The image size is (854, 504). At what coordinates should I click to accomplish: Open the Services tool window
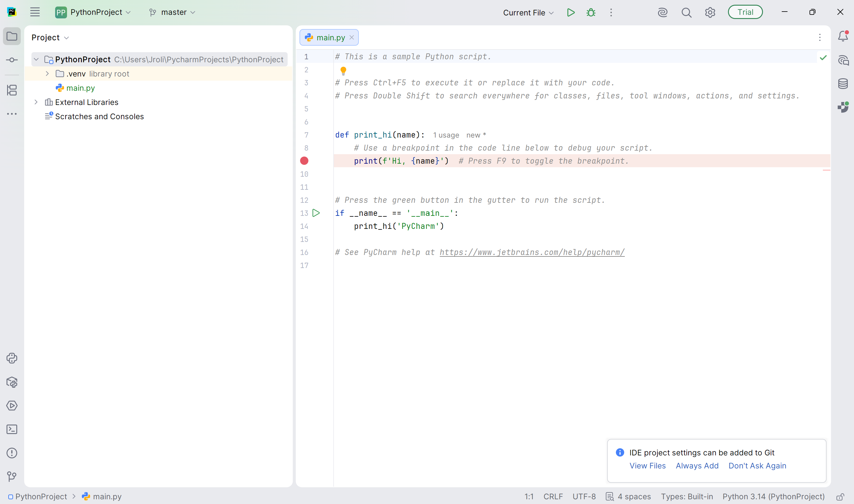[12, 406]
